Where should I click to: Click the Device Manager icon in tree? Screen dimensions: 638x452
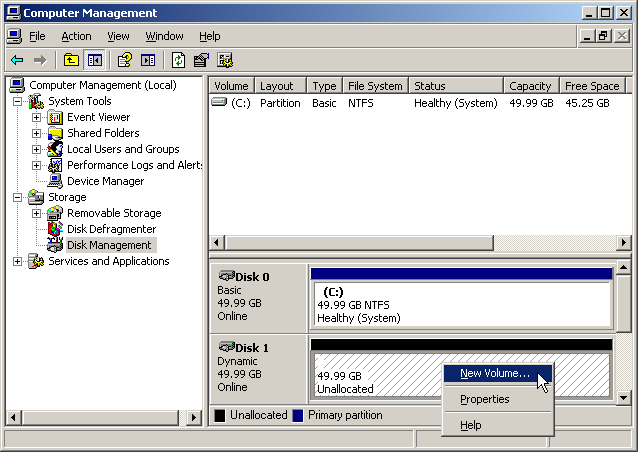55,181
